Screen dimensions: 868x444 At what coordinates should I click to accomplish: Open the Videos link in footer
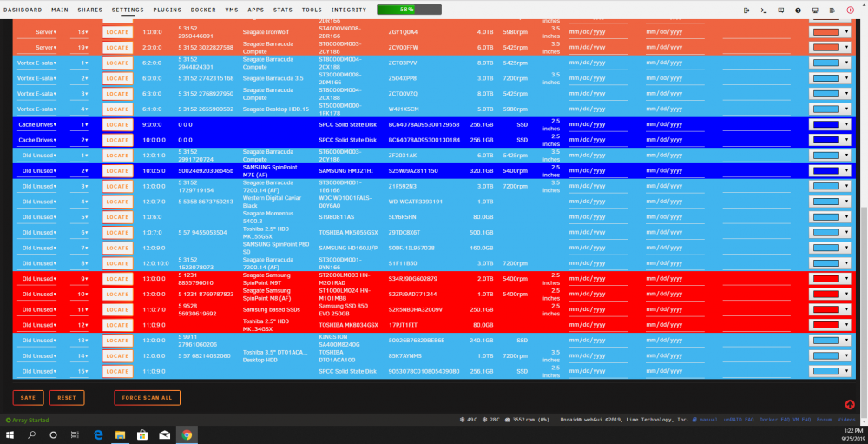pyautogui.click(x=847, y=421)
